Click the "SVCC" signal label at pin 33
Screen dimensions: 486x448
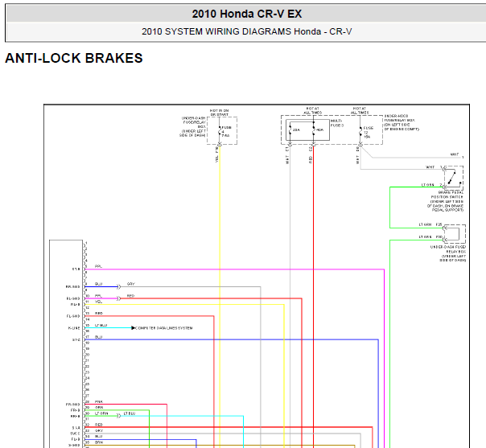75,434
